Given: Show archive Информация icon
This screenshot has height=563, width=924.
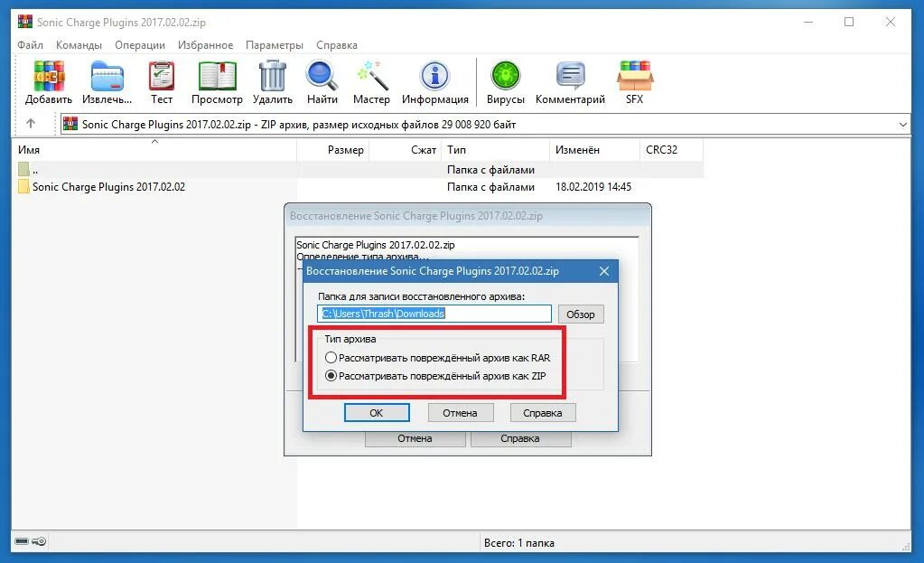Looking at the screenshot, I should pos(434,76).
